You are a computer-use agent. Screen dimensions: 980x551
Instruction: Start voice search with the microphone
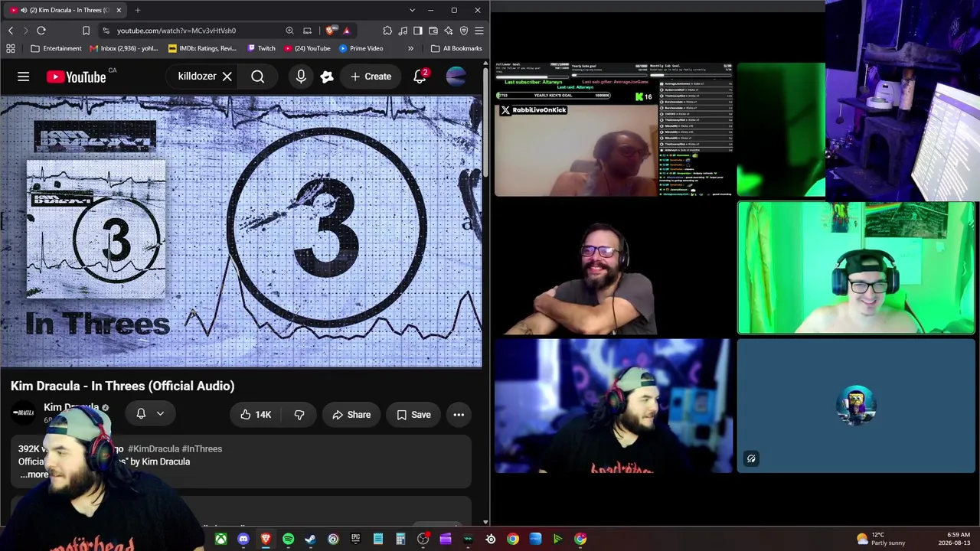(301, 77)
